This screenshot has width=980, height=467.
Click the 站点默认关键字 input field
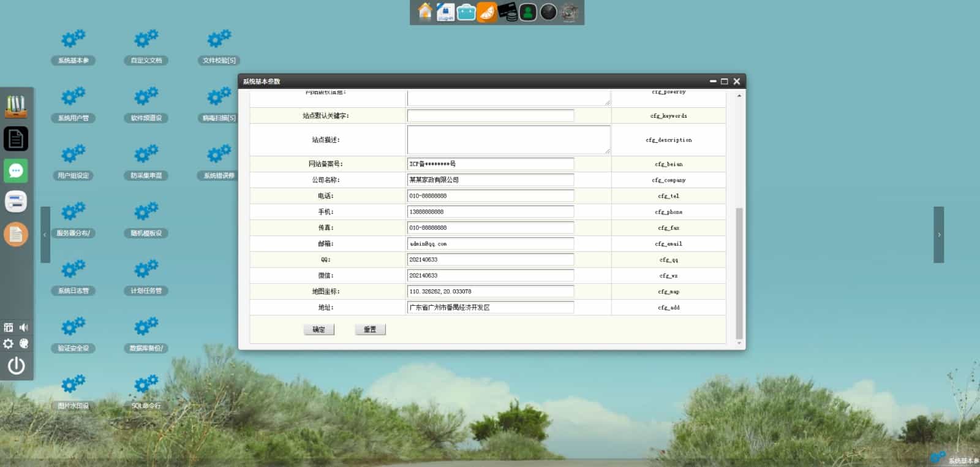(491, 116)
